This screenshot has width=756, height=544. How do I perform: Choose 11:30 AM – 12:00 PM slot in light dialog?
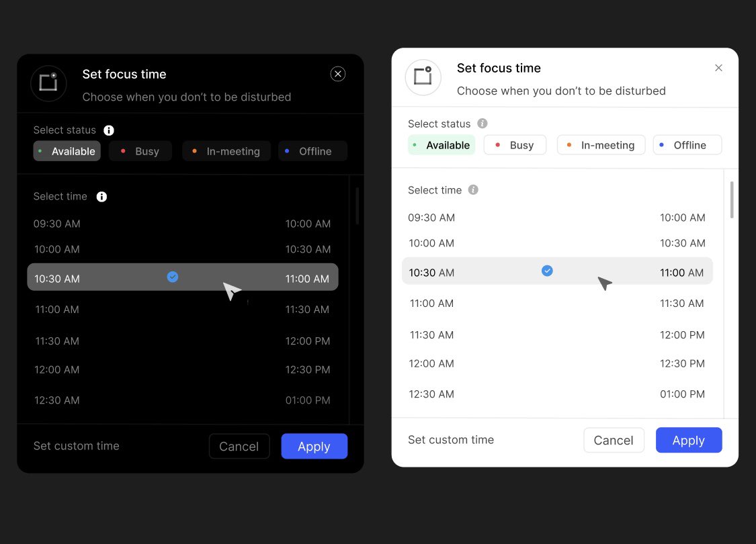pos(557,334)
